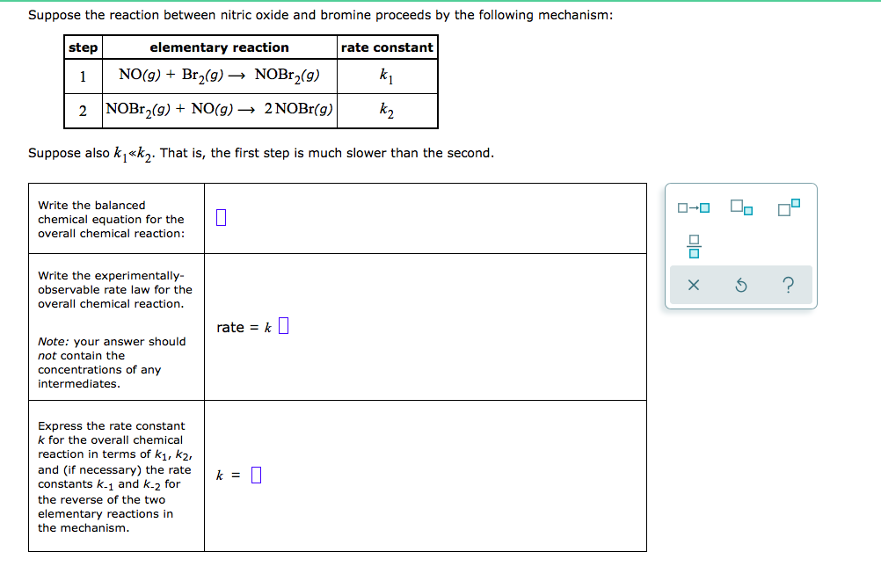Click the elementary reaction column header

click(x=218, y=47)
